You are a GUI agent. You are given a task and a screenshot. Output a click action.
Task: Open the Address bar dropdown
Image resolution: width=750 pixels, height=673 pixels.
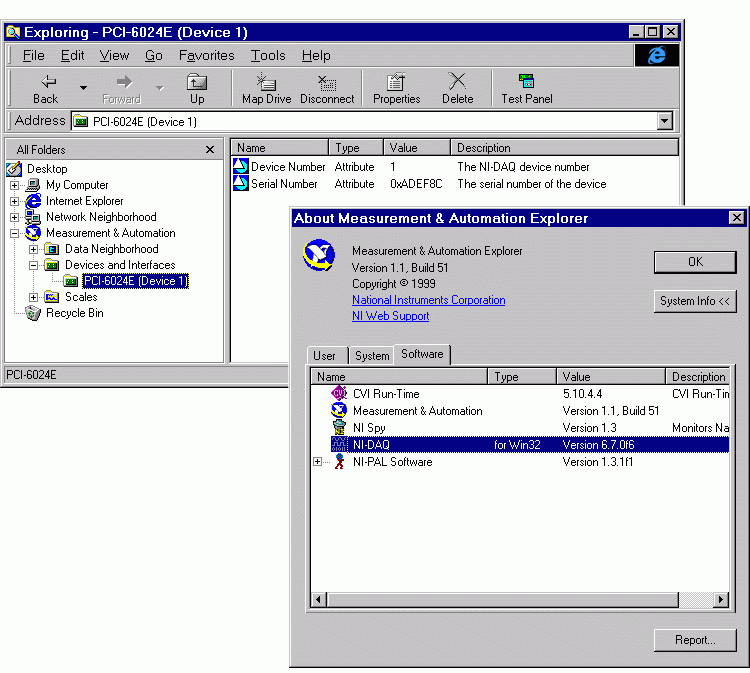(x=665, y=121)
